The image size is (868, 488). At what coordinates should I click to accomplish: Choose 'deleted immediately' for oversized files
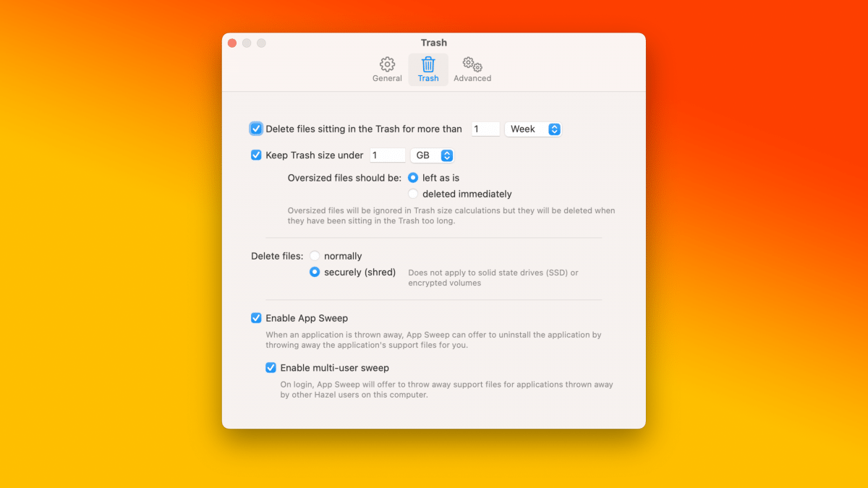coord(413,194)
